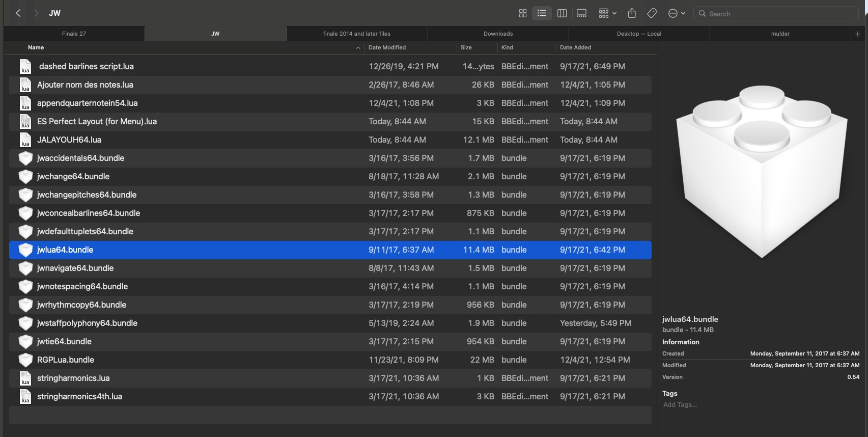Click the Edit Tags toolbar icon
Image resolution: width=868 pixels, height=437 pixels.
click(x=652, y=14)
